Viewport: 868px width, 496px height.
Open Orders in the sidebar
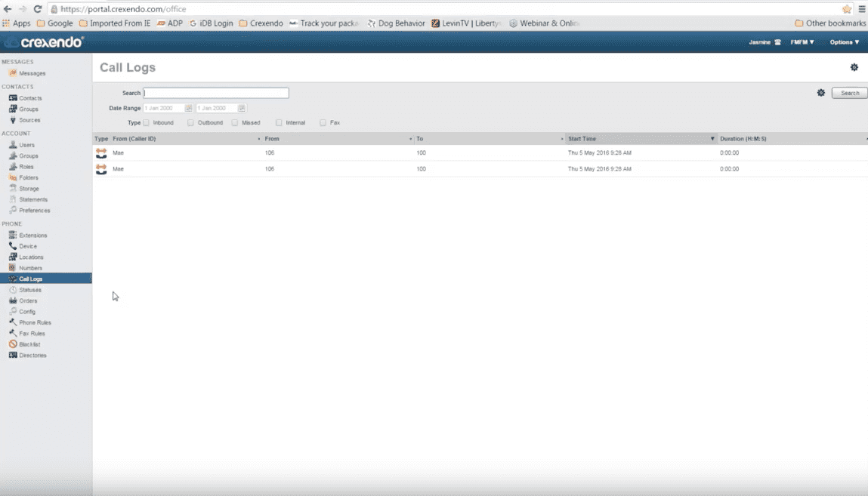click(x=28, y=300)
